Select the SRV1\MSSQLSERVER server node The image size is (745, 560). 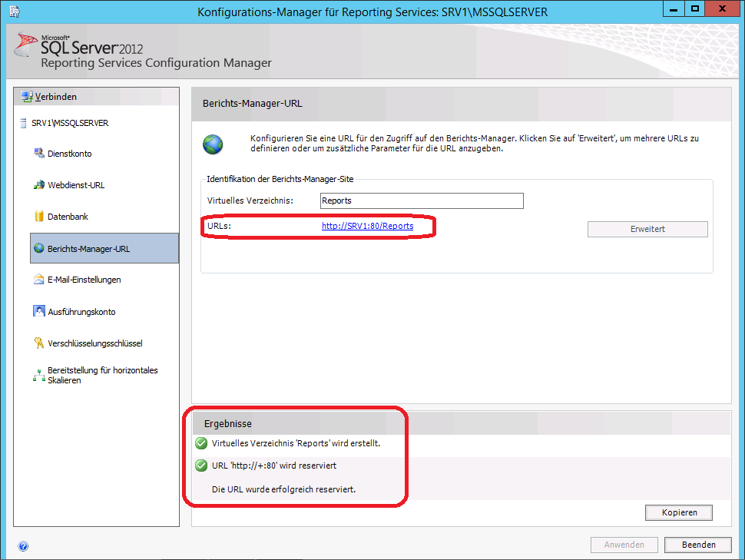pyautogui.click(x=70, y=123)
